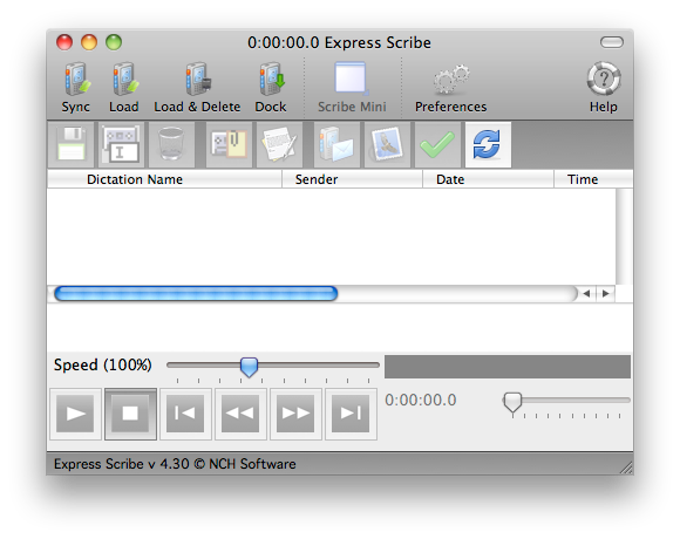Click the trash can delete icon
680x539 pixels.
171,145
